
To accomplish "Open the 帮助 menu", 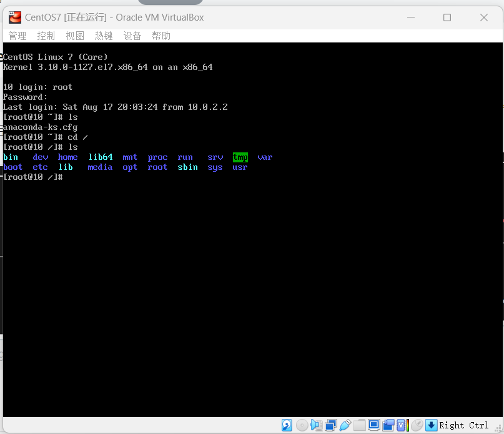I will click(161, 36).
